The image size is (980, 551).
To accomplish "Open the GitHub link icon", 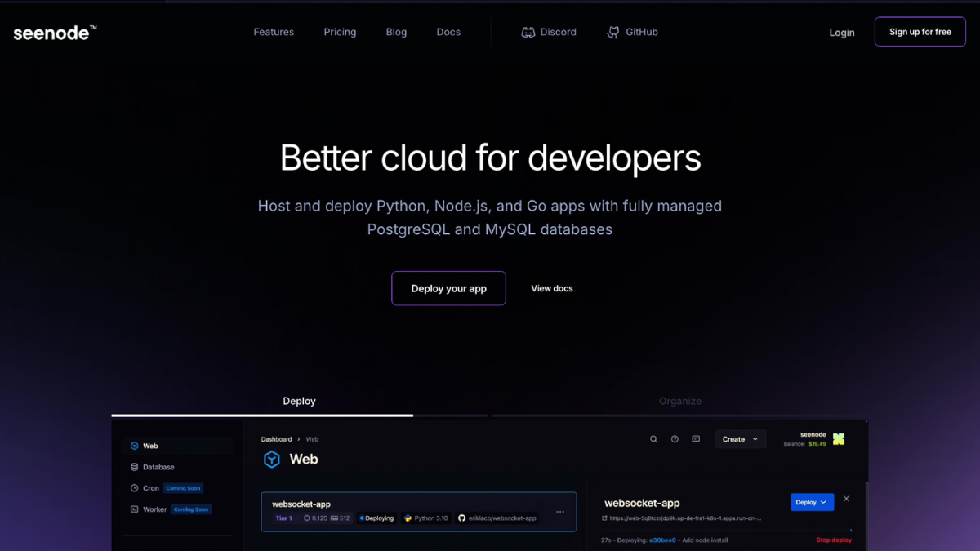I will pyautogui.click(x=612, y=33).
